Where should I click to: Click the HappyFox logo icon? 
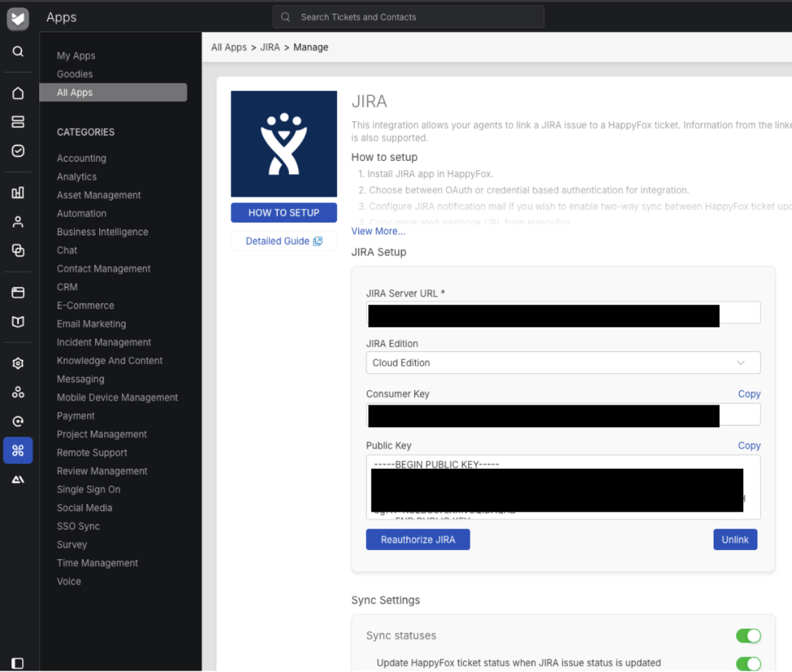point(18,18)
